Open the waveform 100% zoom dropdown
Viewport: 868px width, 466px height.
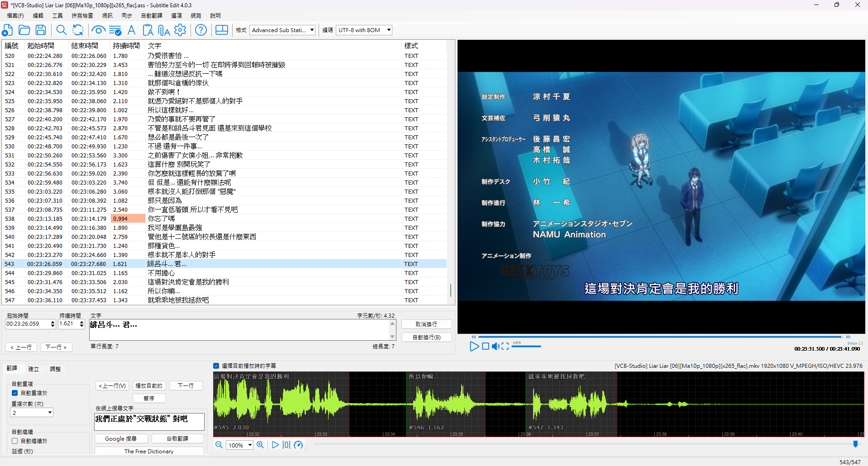pyautogui.click(x=239, y=445)
